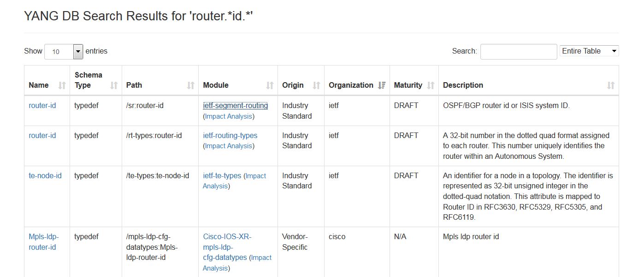
Task: Open first router-id name link
Action: 42,106
